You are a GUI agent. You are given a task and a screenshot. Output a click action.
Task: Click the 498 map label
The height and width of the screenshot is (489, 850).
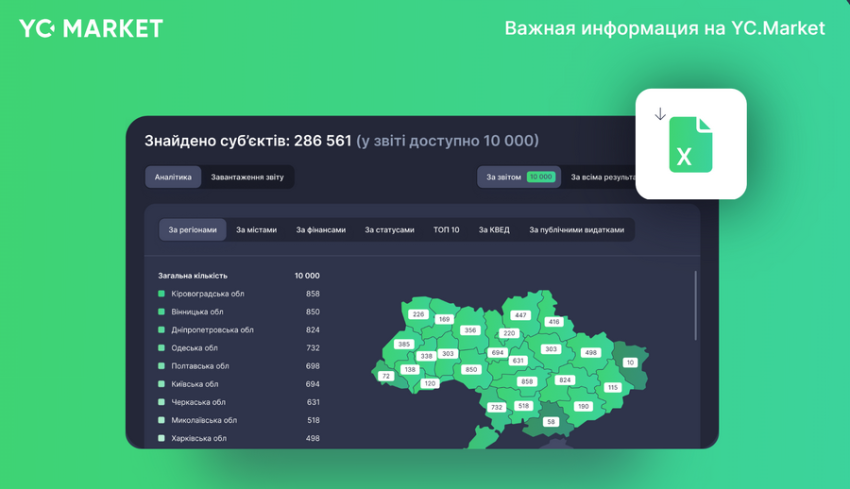point(590,352)
